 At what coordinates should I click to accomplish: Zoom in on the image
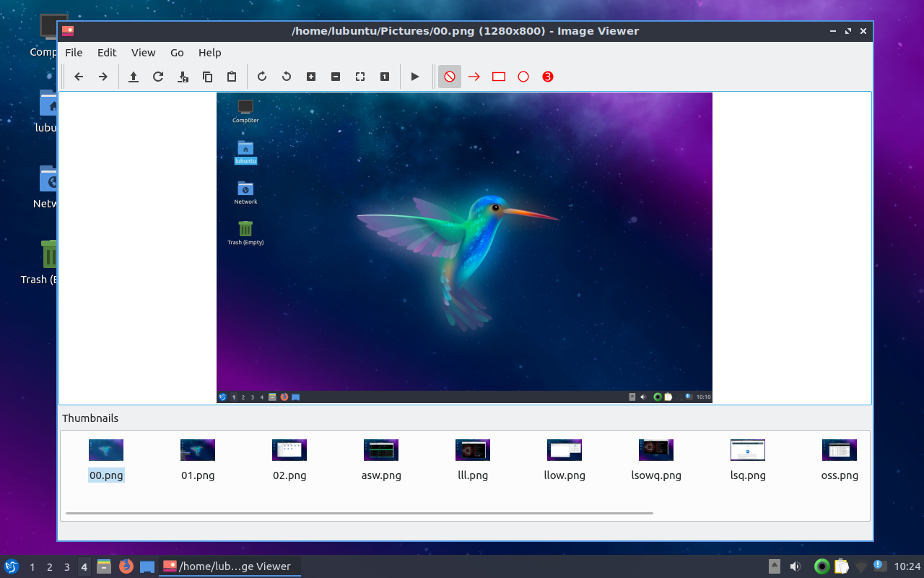click(x=311, y=77)
